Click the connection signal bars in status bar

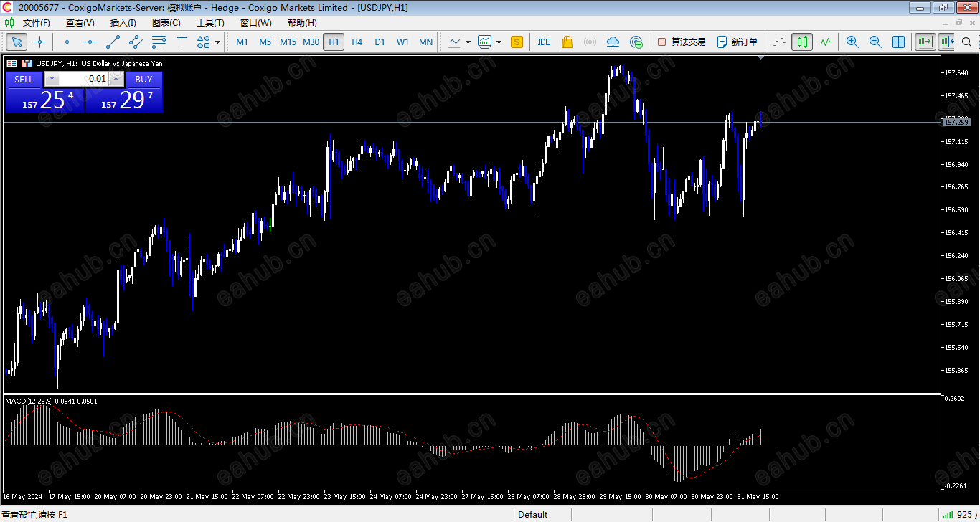pyautogui.click(x=948, y=514)
